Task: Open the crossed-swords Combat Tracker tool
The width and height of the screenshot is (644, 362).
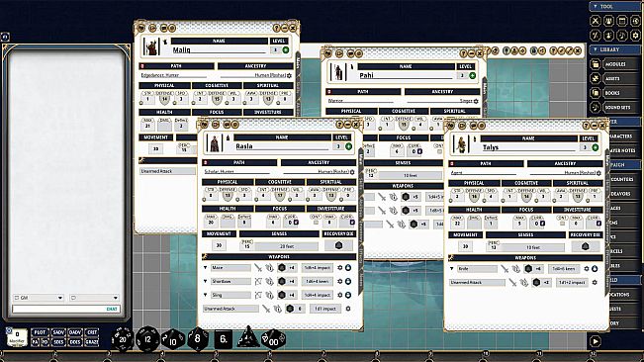Action: [596, 21]
